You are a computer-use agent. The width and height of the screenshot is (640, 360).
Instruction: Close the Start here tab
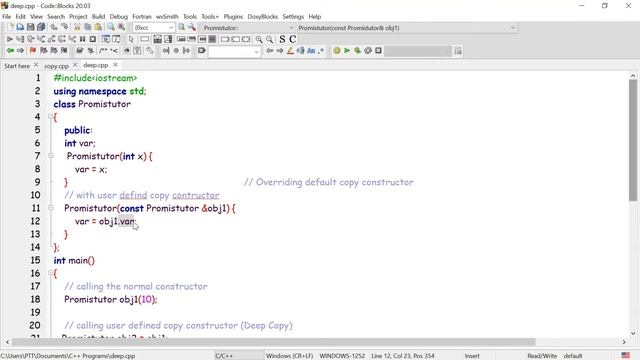pyautogui.click(x=36, y=65)
